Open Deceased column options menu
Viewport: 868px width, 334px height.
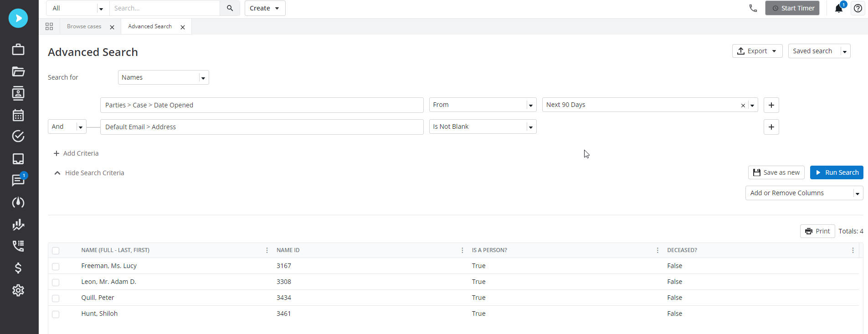pyautogui.click(x=853, y=250)
